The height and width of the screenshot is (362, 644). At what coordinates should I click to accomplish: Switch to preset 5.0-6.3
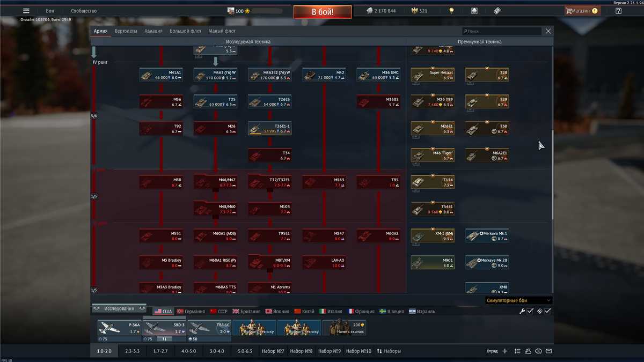coord(245,351)
